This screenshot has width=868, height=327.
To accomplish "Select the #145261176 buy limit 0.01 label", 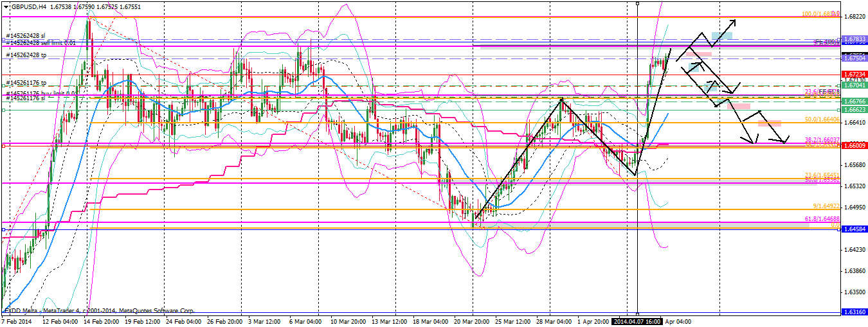I will (41, 93).
